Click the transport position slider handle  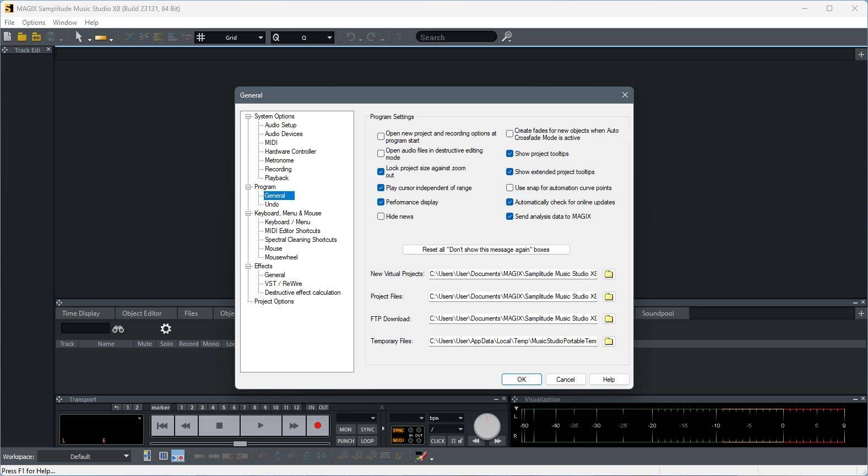click(240, 443)
